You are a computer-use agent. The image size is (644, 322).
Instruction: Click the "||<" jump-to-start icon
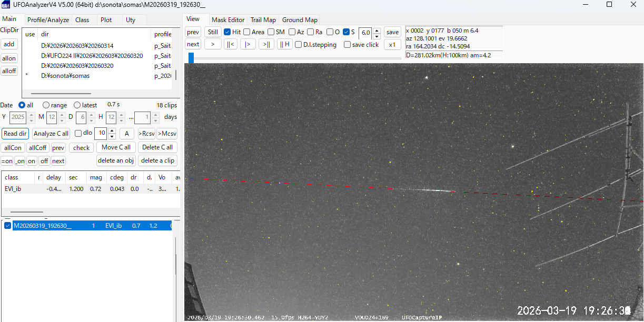click(230, 44)
